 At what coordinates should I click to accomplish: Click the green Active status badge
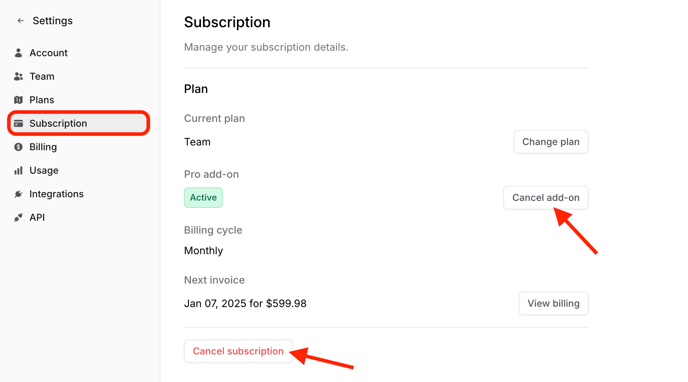tap(203, 198)
